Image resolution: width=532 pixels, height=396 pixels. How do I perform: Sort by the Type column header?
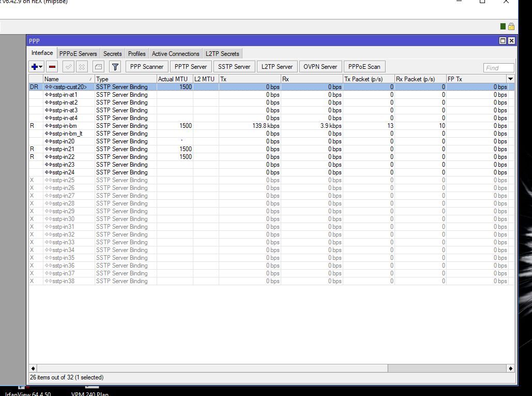126,79
